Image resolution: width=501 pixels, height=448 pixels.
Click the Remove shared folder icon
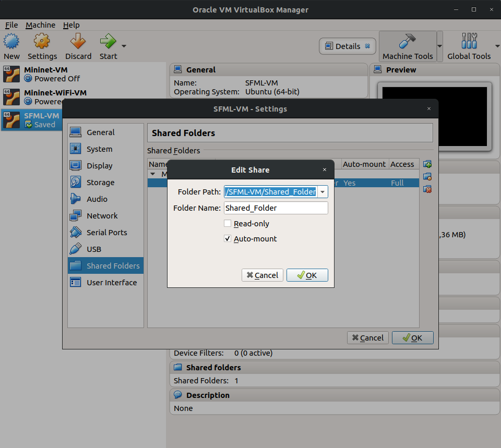tap(427, 189)
